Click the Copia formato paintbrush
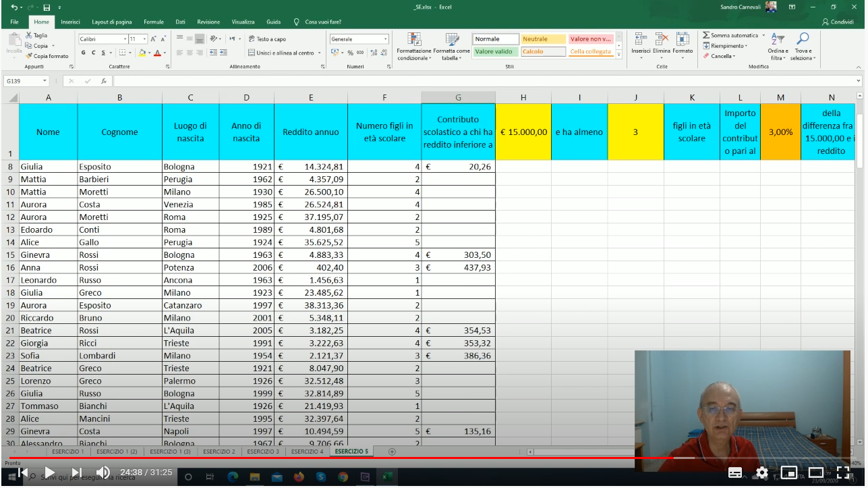 pos(29,56)
